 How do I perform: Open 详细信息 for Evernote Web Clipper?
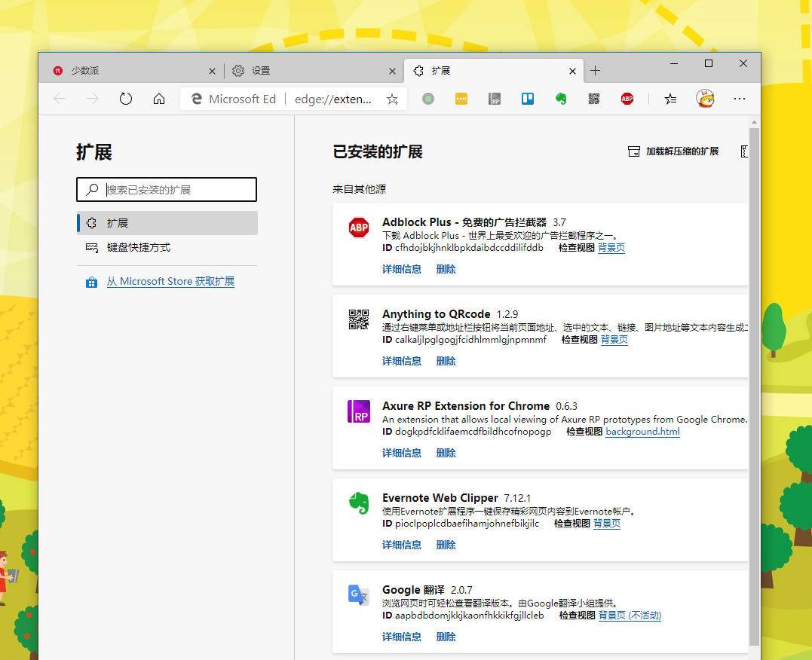click(401, 545)
